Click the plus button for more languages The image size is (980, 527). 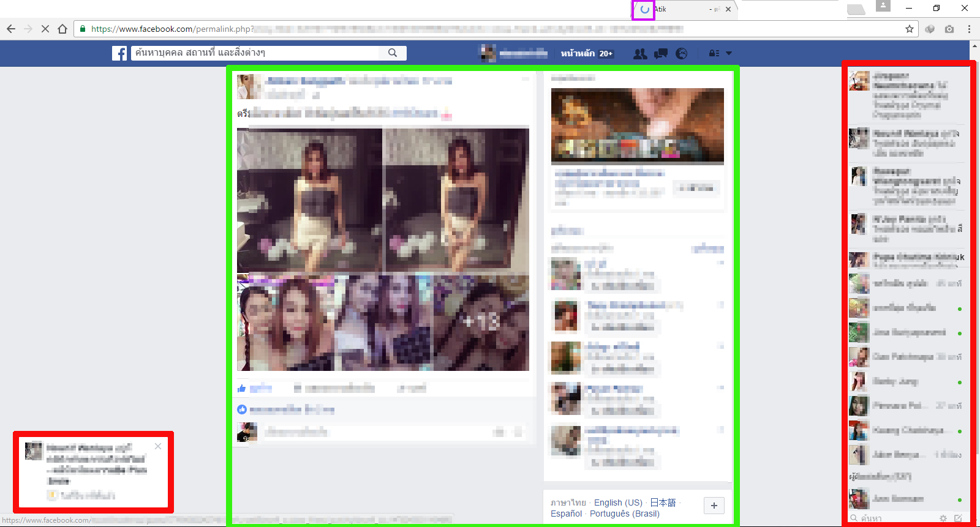pyautogui.click(x=714, y=506)
